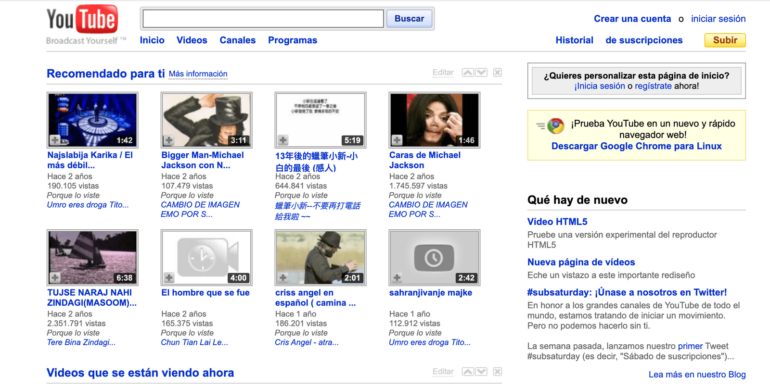
Task: Click regístrate link in personalize box
Action: pyautogui.click(x=653, y=86)
